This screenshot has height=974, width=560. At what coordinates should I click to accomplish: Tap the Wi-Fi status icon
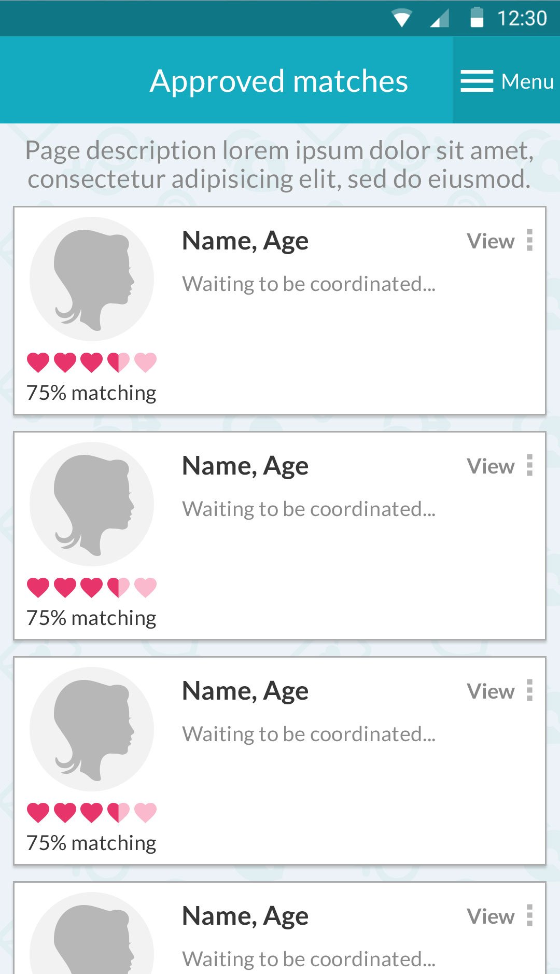point(402,18)
